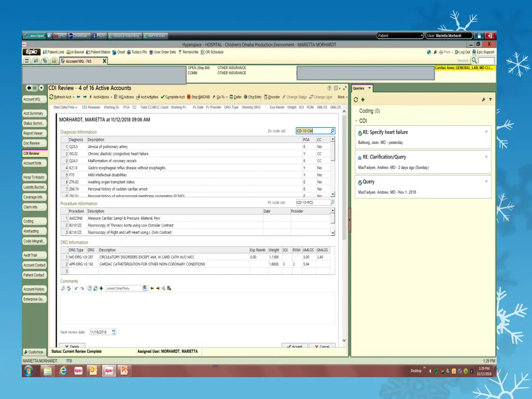Click the Queries filter funnel icon

490,100
